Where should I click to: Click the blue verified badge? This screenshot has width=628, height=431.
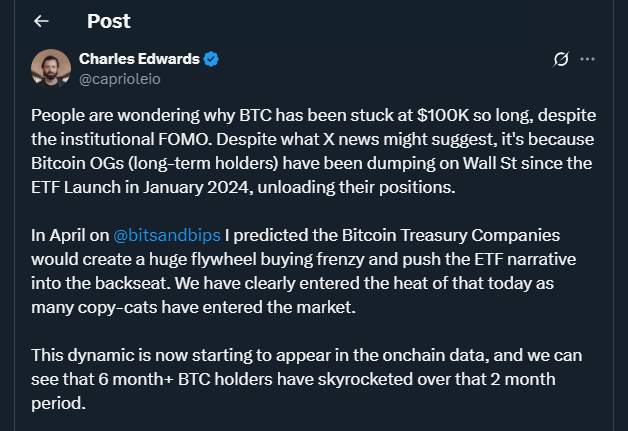pos(211,59)
